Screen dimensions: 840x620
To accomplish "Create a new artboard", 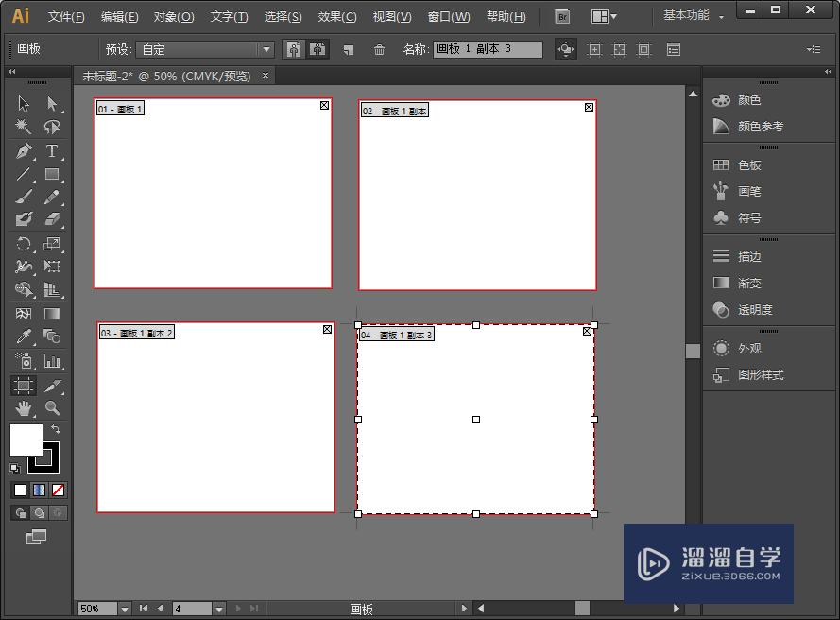I will [349, 50].
